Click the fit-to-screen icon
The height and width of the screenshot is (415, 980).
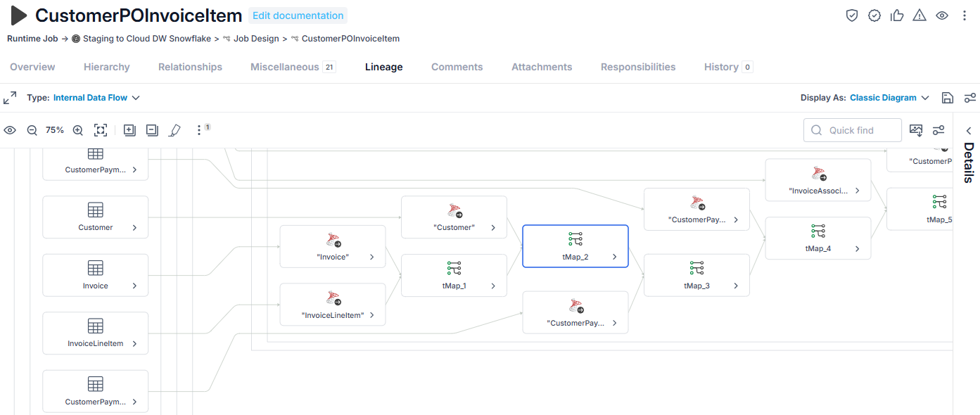[101, 130]
